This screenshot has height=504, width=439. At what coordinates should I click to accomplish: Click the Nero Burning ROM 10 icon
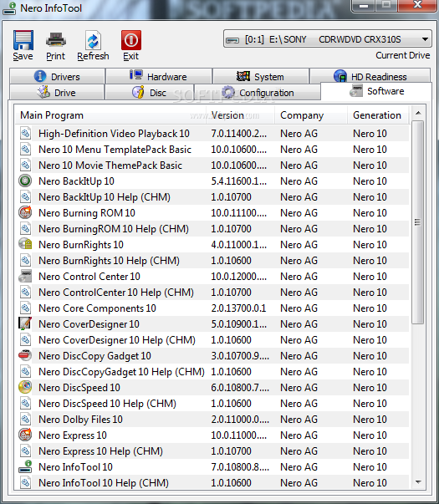(25, 213)
